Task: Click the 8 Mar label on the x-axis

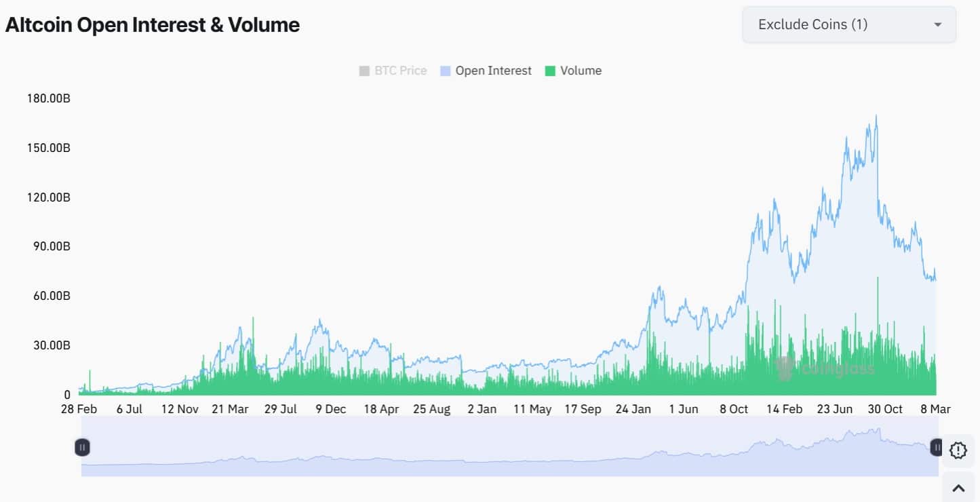Action: pyautogui.click(x=937, y=409)
